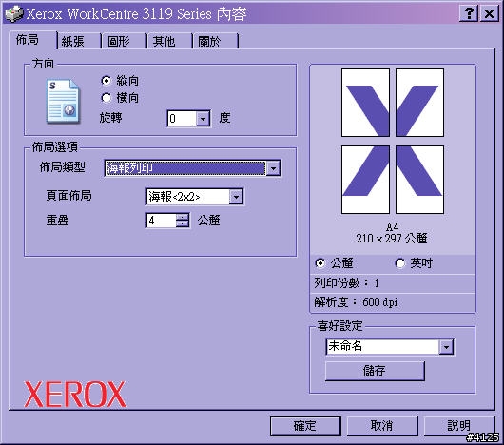The image size is (504, 445).
Task: Select the 佈局 tab
Action: point(32,40)
